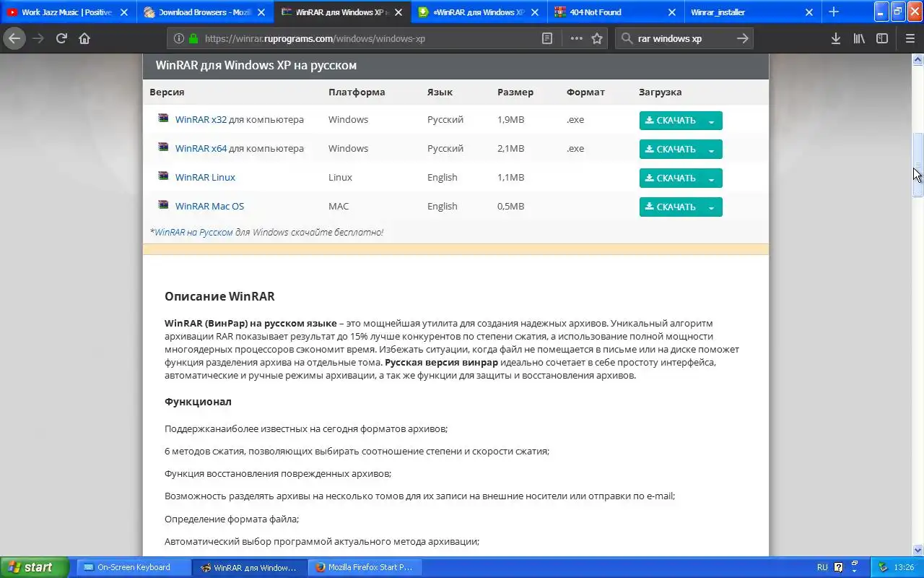Click the tray help question-mark icon
Image resolution: width=924 pixels, height=578 pixels.
coord(839,567)
